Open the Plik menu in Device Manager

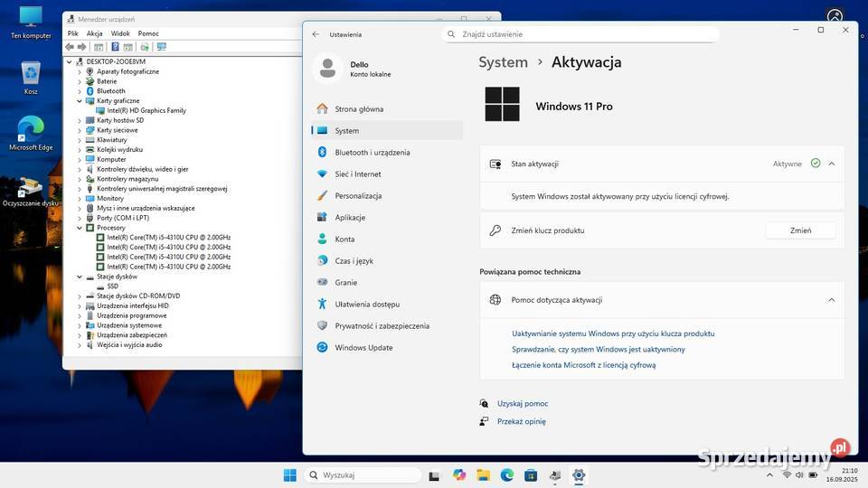click(72, 33)
